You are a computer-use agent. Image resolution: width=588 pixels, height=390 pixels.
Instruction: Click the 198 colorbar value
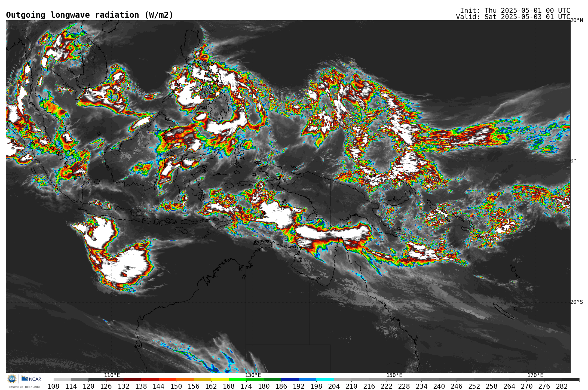[x=316, y=386]
